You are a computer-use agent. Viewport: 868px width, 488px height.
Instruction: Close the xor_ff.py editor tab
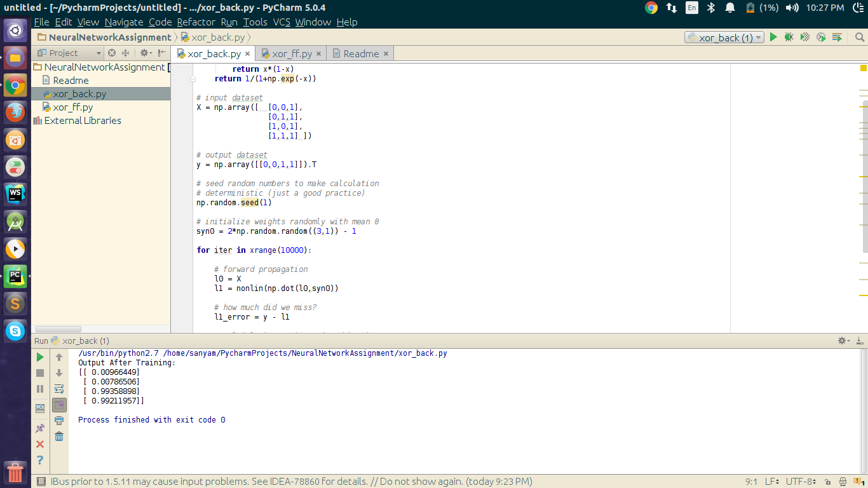point(318,54)
